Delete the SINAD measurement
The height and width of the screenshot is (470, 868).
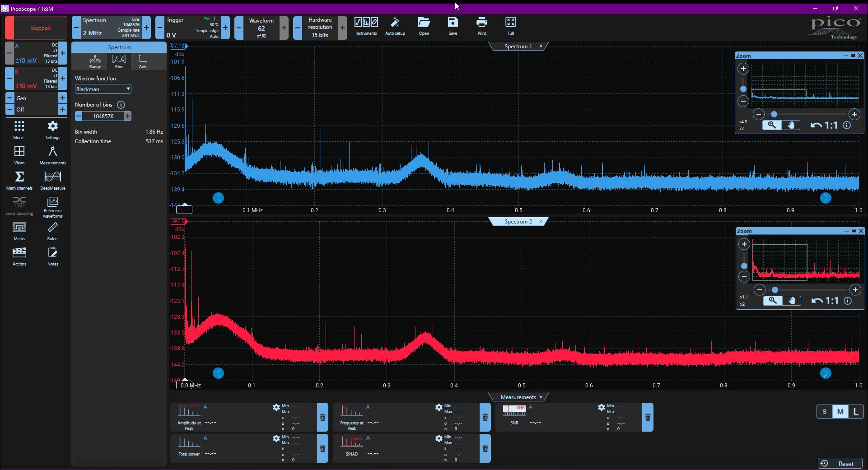(x=485, y=448)
